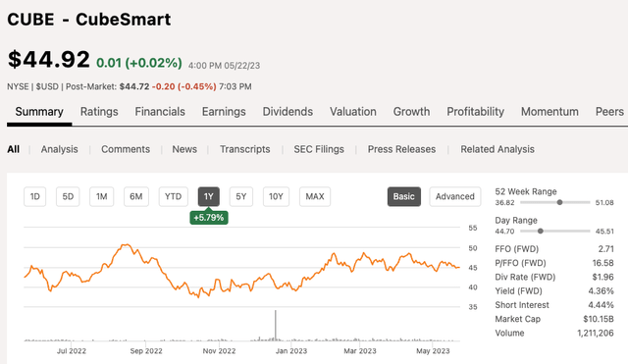
Task: Click the Nov 2022 axis label
Action: 219,351
